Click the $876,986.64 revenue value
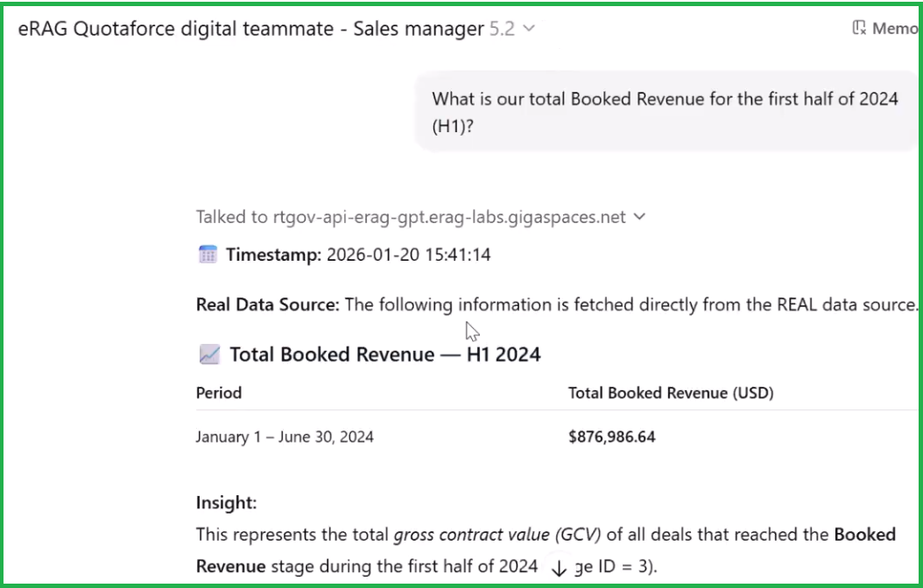Viewport: 923px width, 588px height. tap(611, 437)
